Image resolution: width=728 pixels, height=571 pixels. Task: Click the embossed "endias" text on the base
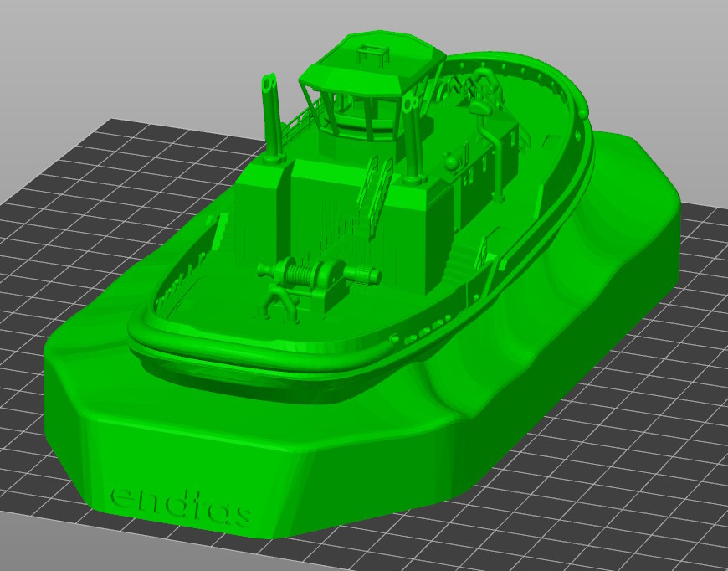coord(181,503)
